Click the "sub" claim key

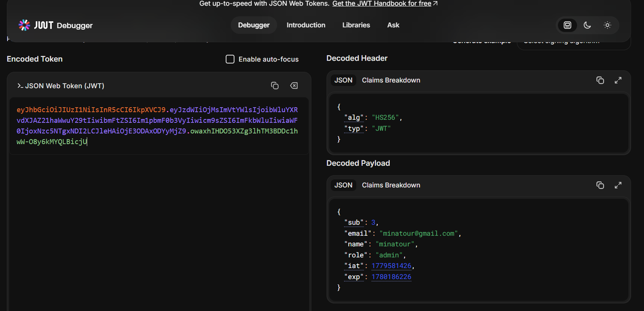point(354,222)
